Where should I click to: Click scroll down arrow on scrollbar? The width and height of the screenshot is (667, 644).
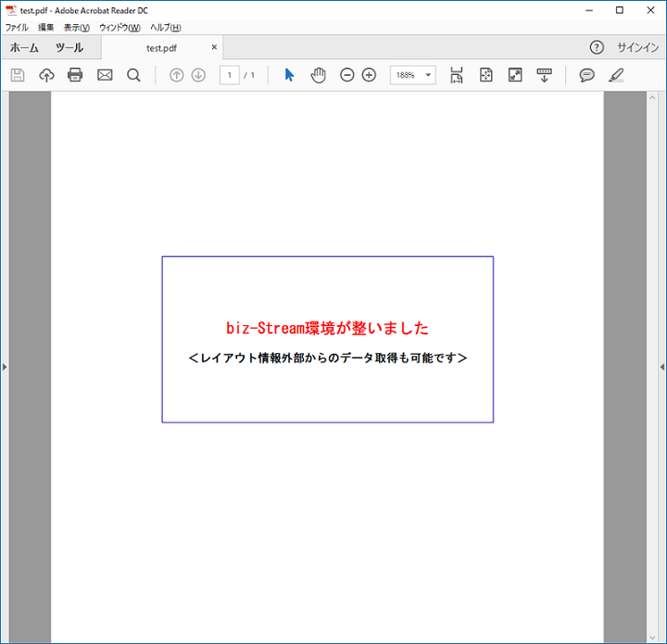[x=652, y=638]
